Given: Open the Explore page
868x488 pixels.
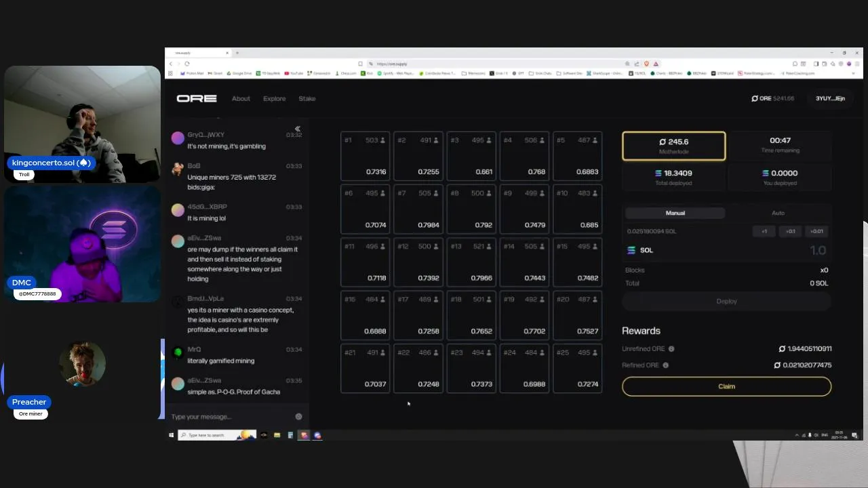Looking at the screenshot, I should click(274, 98).
